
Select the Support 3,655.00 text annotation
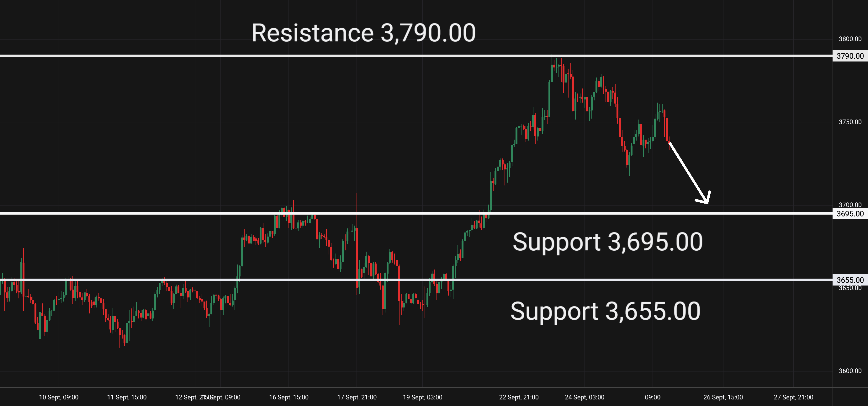[x=606, y=311]
